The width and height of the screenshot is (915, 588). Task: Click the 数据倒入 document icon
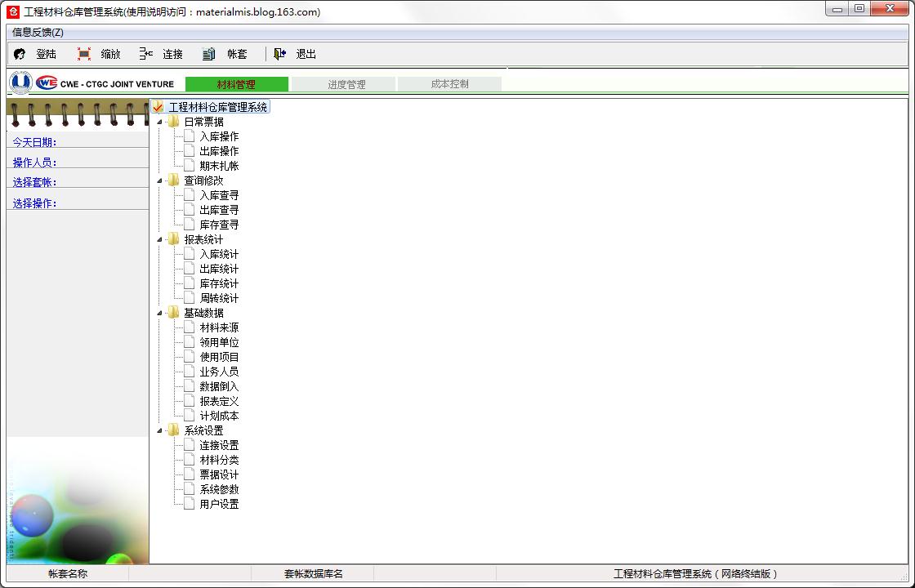coord(189,386)
